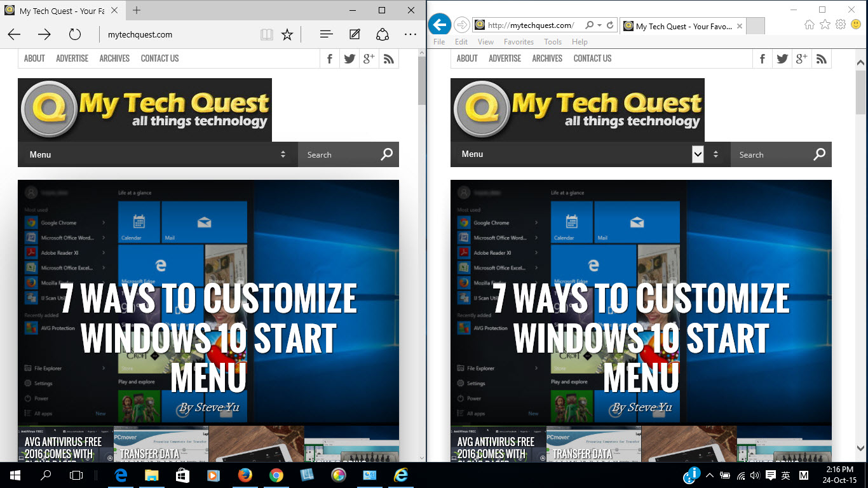Open Favorites menu in Internet Explorer

coord(519,42)
